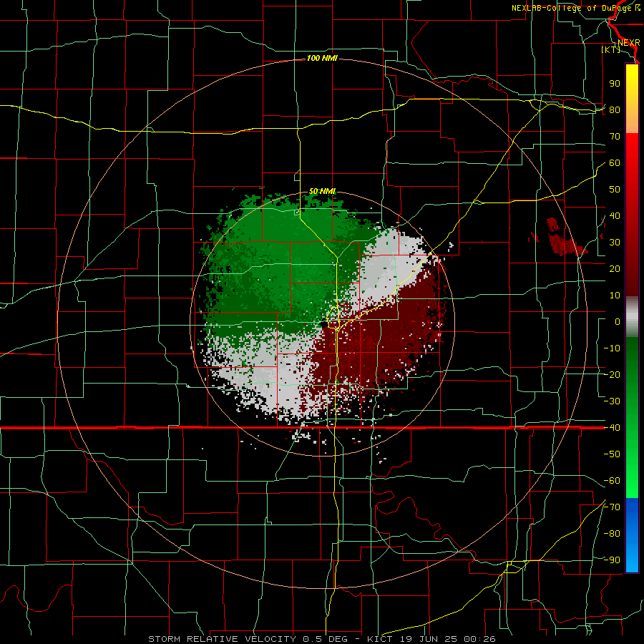644x644 pixels.
Task: Click the 50 NMI range ring label
Action: coord(322,191)
